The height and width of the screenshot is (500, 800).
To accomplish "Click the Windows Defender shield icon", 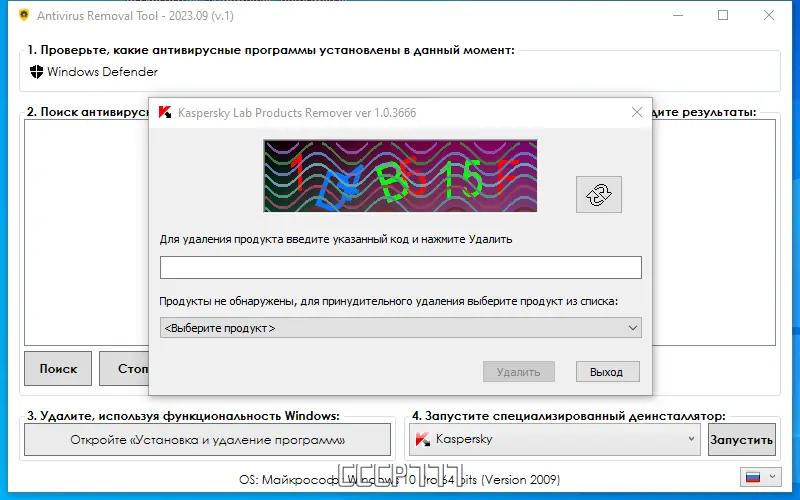I will click(36, 72).
